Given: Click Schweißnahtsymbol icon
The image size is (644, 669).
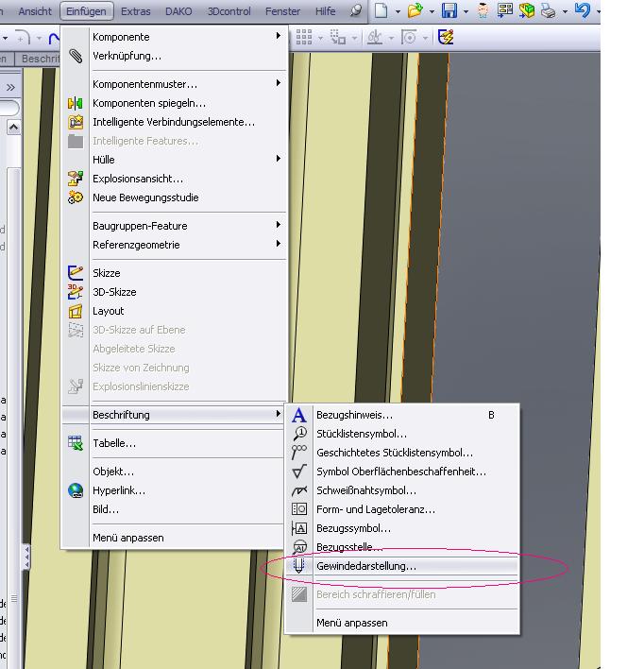Looking at the screenshot, I should pyautogui.click(x=299, y=490).
